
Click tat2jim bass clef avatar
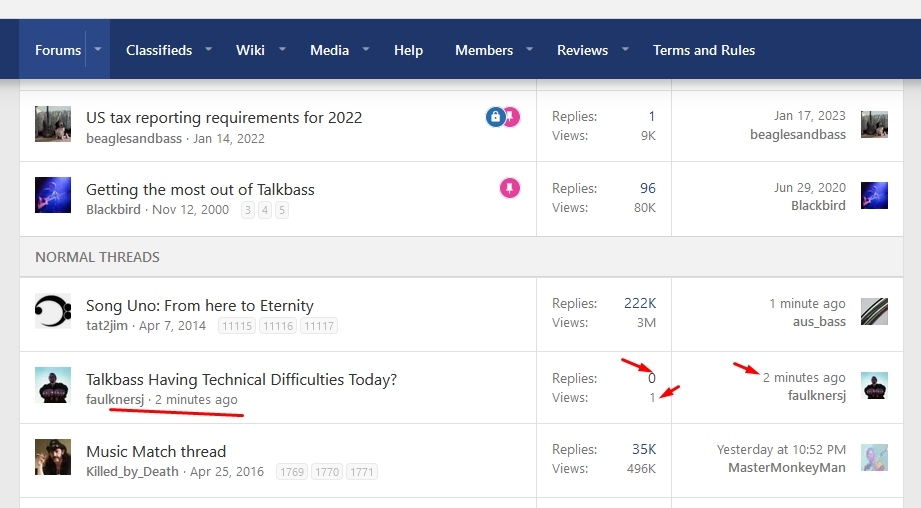pyautogui.click(x=53, y=311)
